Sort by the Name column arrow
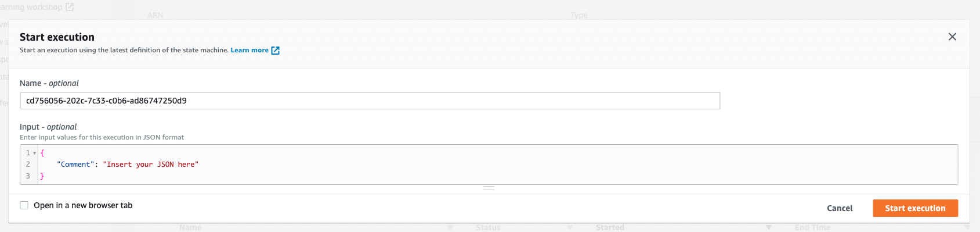Image resolution: width=980 pixels, height=232 pixels. [450, 227]
